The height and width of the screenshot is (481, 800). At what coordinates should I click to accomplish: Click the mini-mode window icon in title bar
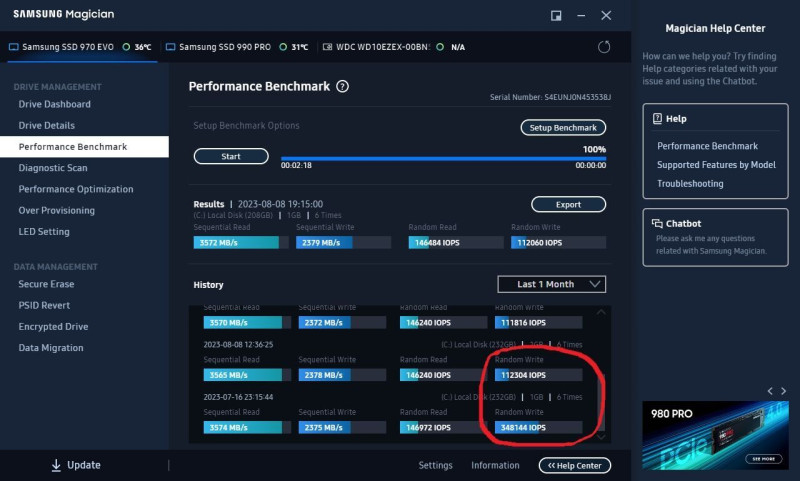pyautogui.click(x=556, y=15)
